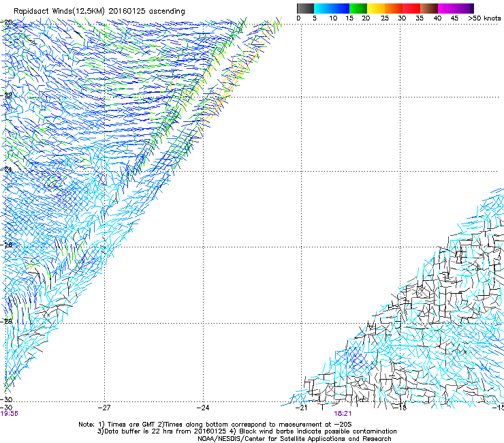Click the '-27' longitude axis label

coord(104,408)
